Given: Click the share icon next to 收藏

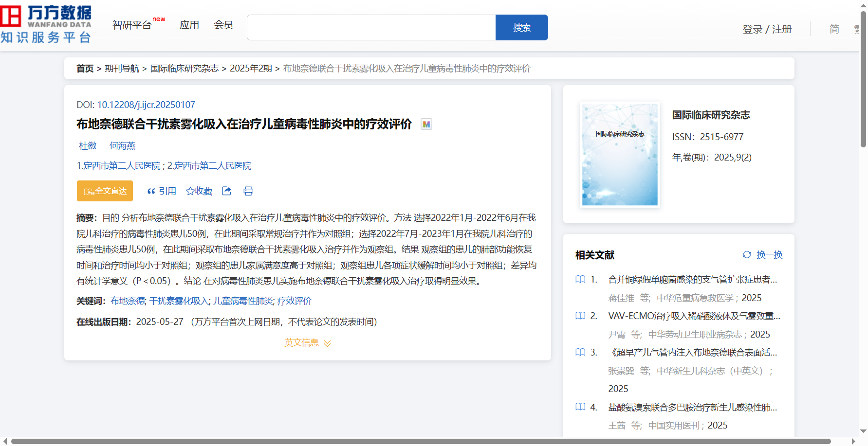Looking at the screenshot, I should (226, 191).
